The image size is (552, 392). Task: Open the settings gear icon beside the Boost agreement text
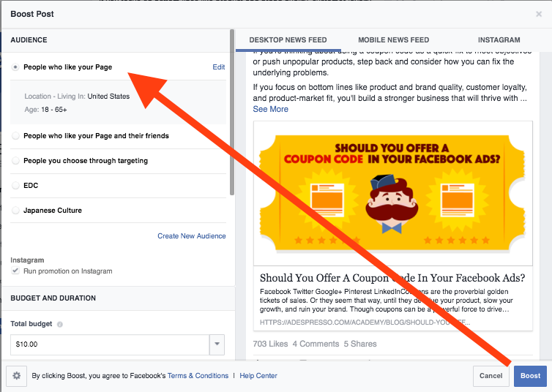coord(17,375)
